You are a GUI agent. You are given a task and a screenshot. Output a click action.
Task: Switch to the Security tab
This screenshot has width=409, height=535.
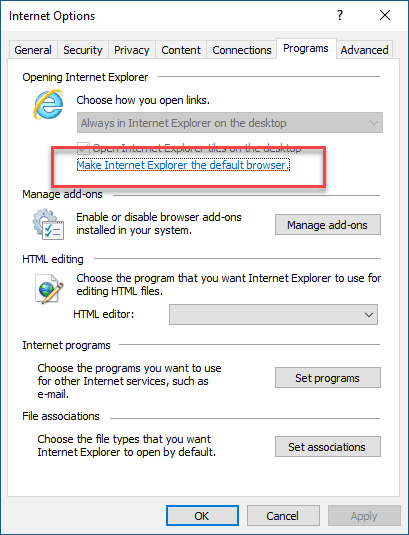point(83,50)
